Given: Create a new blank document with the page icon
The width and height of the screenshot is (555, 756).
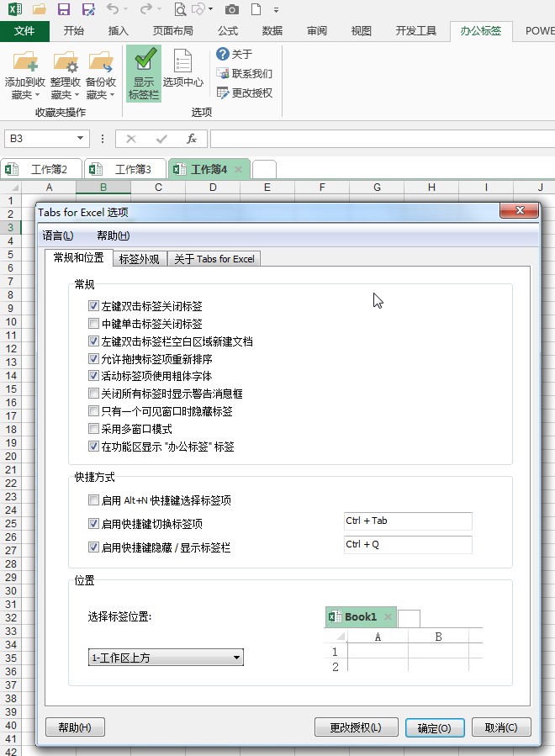Looking at the screenshot, I should 256,9.
